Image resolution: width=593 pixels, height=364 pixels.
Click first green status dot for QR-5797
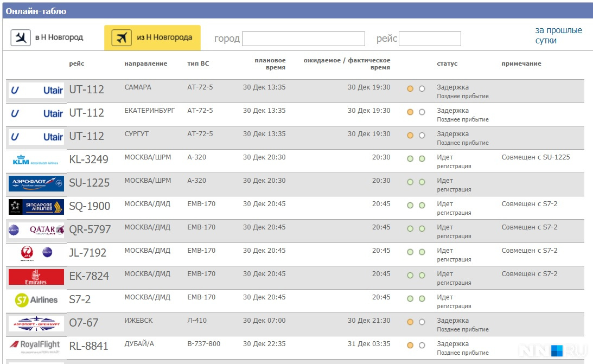click(410, 229)
